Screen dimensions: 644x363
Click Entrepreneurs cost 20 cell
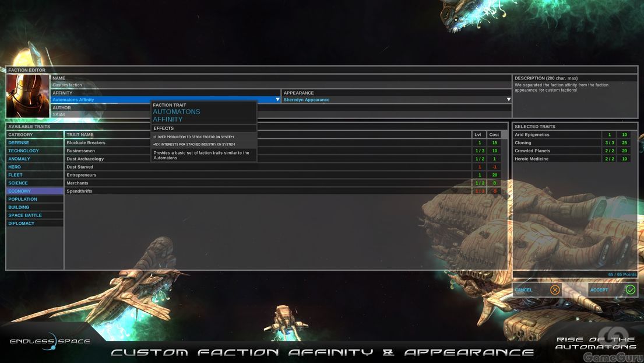pos(494,175)
